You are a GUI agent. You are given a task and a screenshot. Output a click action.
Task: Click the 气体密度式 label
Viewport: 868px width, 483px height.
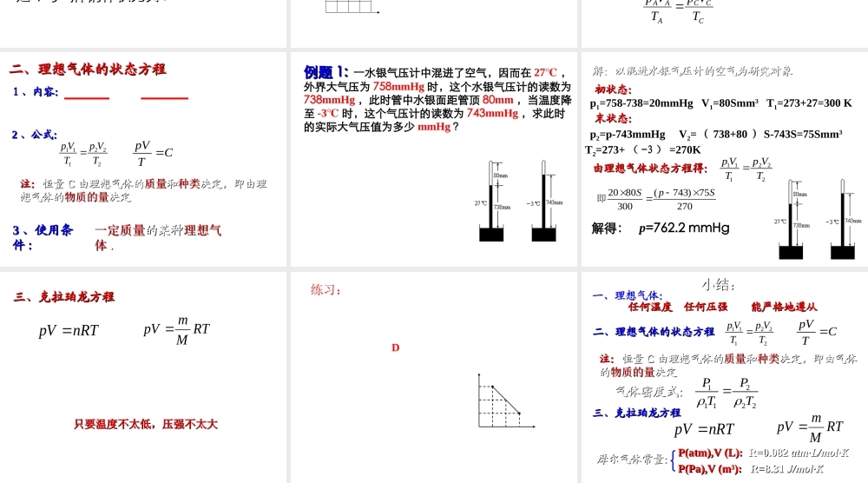pyautogui.click(x=649, y=392)
